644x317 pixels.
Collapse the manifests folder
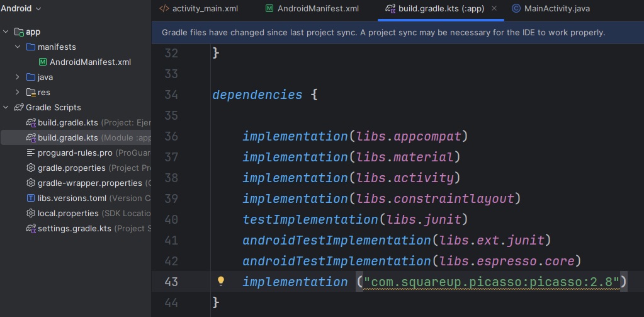pyautogui.click(x=17, y=47)
